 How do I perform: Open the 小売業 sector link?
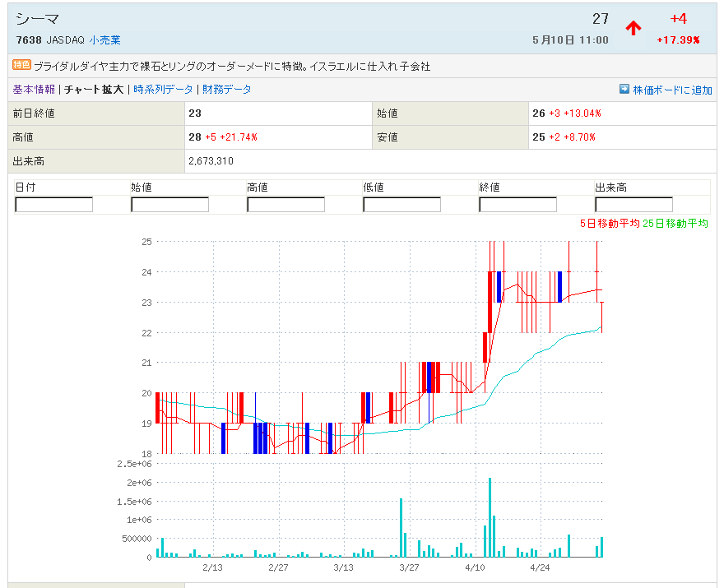coord(105,39)
